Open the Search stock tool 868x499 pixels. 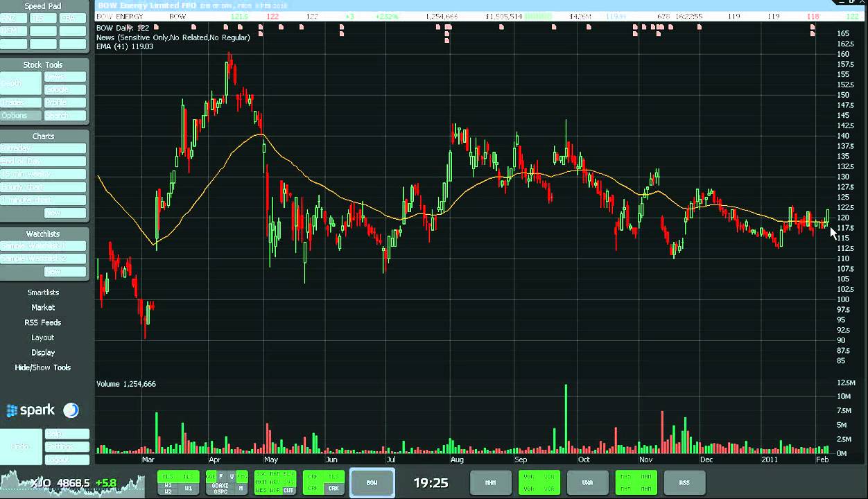point(65,116)
